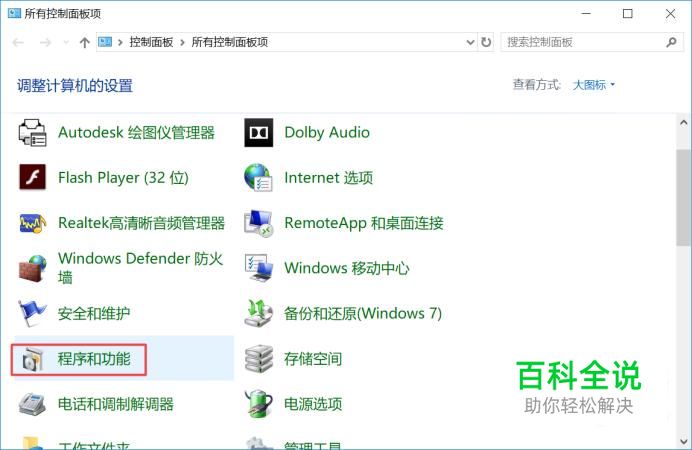
Task: Expand the address bar history dropdown
Action: click(x=470, y=42)
